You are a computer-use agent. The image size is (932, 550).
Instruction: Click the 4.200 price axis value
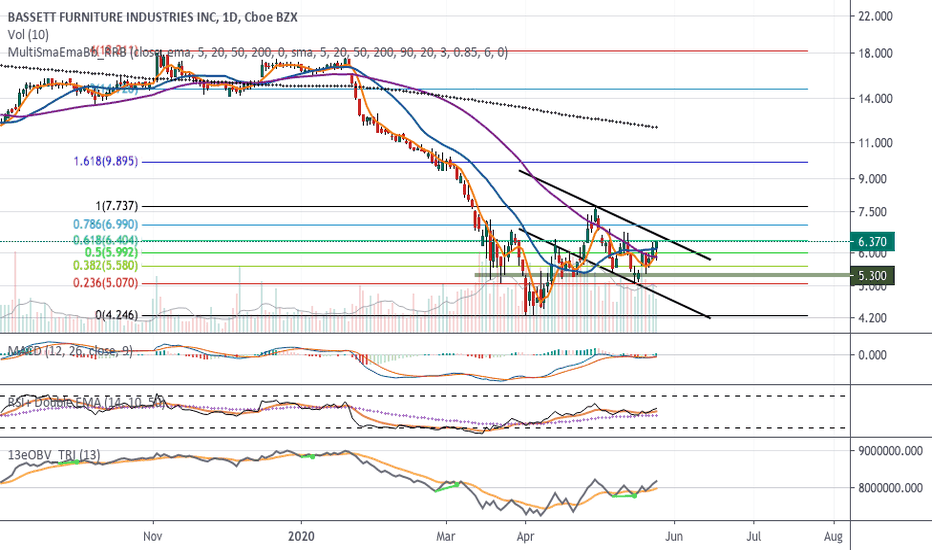coord(875,318)
